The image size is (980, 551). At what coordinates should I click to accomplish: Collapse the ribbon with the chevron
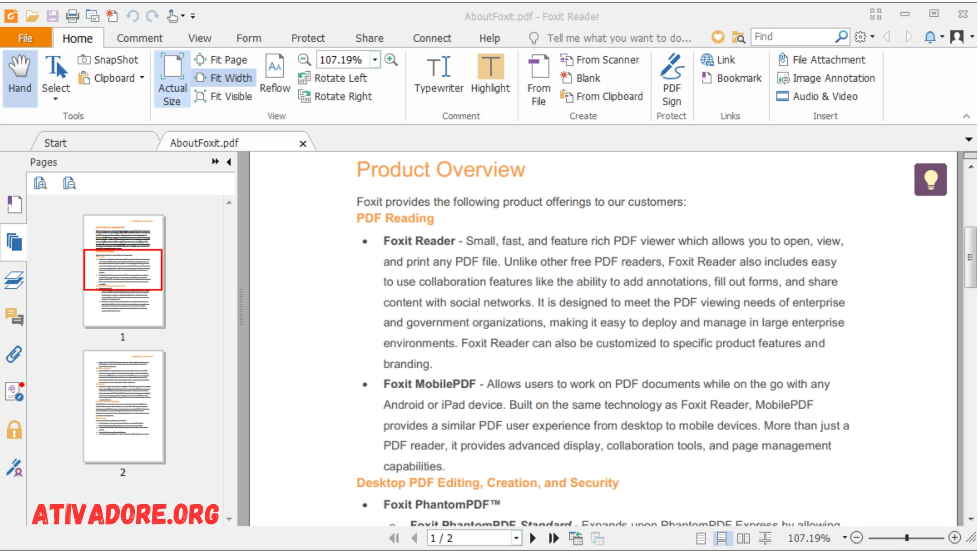point(967,116)
